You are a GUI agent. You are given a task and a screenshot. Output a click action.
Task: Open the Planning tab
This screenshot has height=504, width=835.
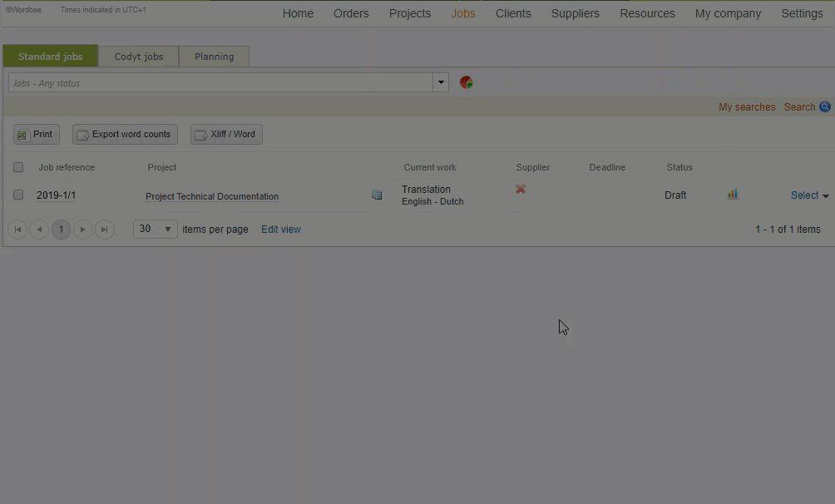coord(214,57)
